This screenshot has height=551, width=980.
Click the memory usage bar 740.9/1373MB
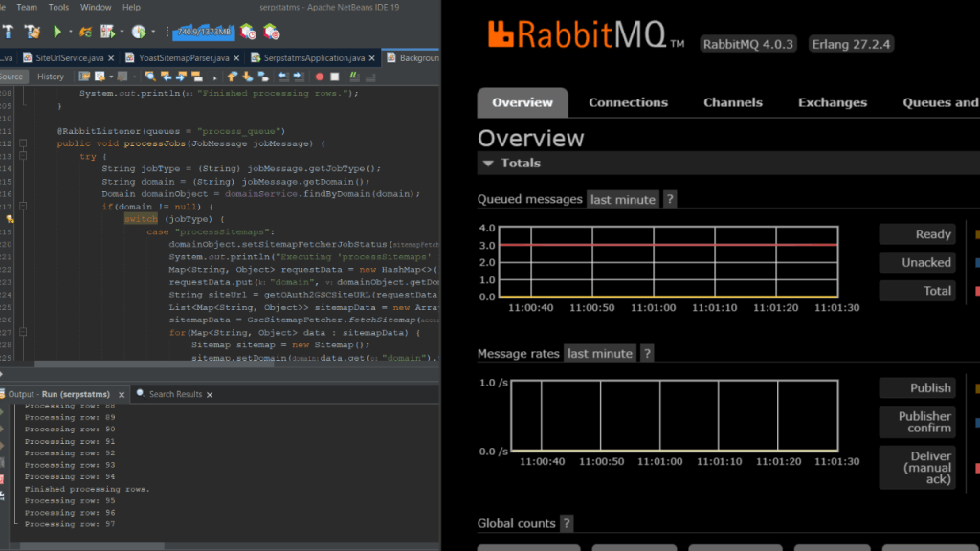pyautogui.click(x=205, y=32)
